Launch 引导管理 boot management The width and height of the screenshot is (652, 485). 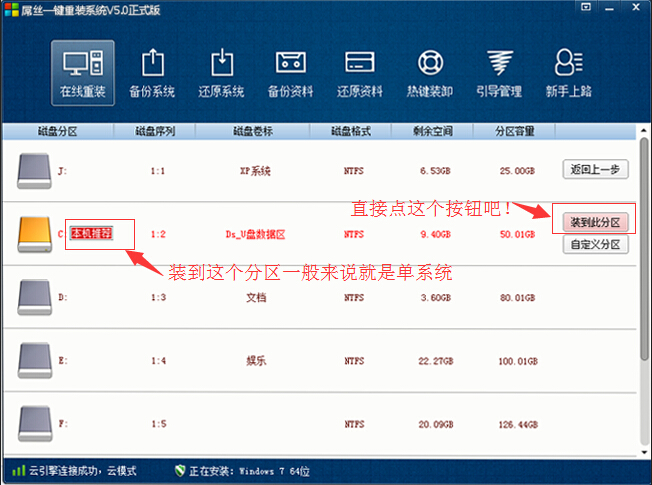pyautogui.click(x=498, y=72)
